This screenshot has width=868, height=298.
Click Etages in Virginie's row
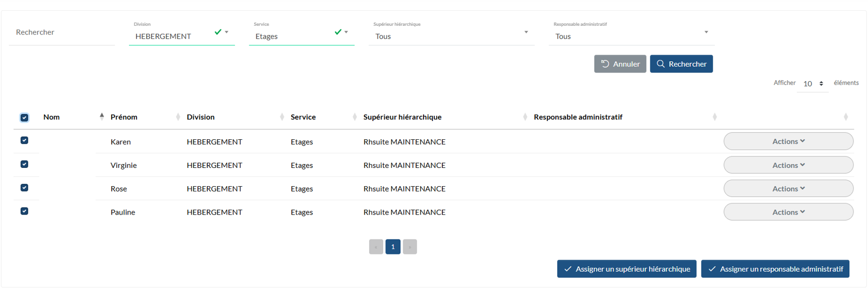coord(302,165)
